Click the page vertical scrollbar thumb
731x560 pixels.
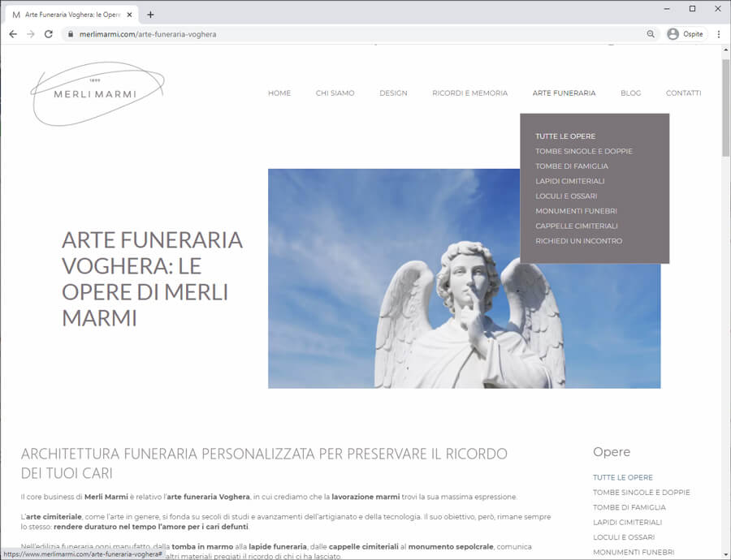pyautogui.click(x=726, y=108)
